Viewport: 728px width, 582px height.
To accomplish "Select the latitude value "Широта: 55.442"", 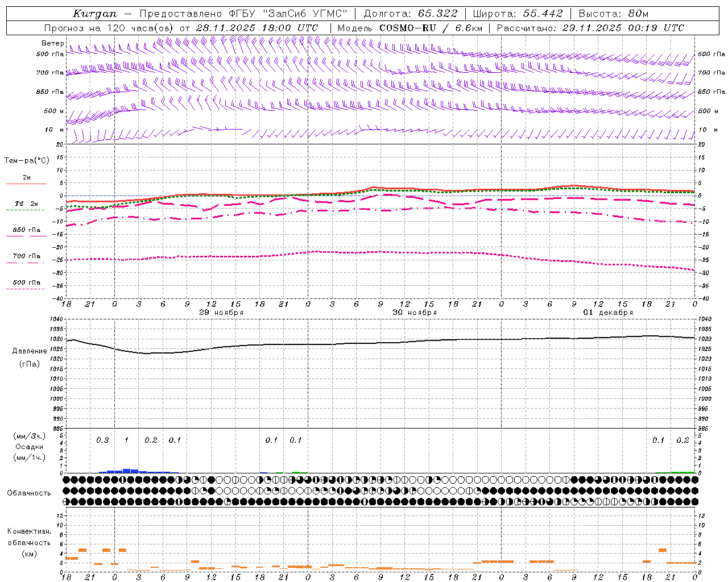I will [x=518, y=14].
